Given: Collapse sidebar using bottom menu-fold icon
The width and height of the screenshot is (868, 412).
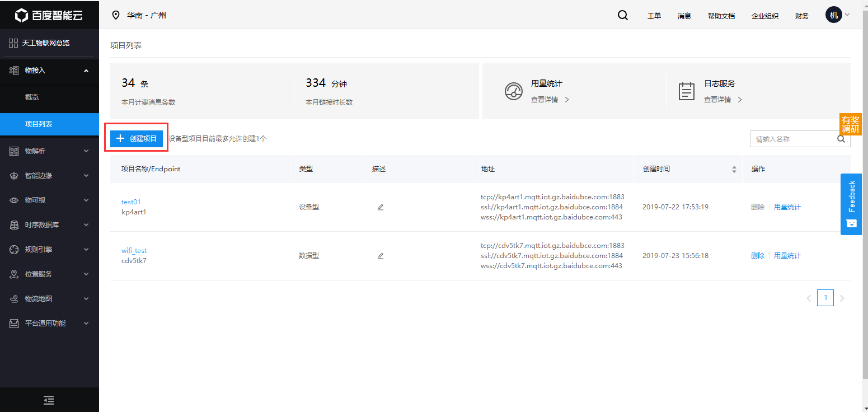Looking at the screenshot, I should pyautogui.click(x=49, y=400).
